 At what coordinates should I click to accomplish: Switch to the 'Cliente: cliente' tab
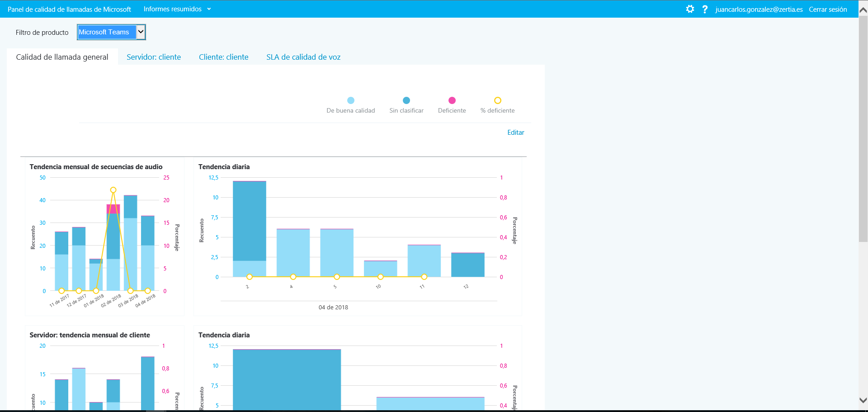click(x=223, y=57)
